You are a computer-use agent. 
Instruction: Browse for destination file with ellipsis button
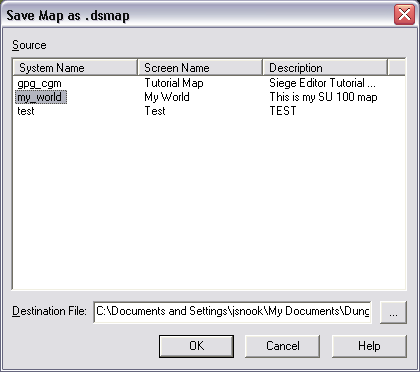pyautogui.click(x=393, y=312)
